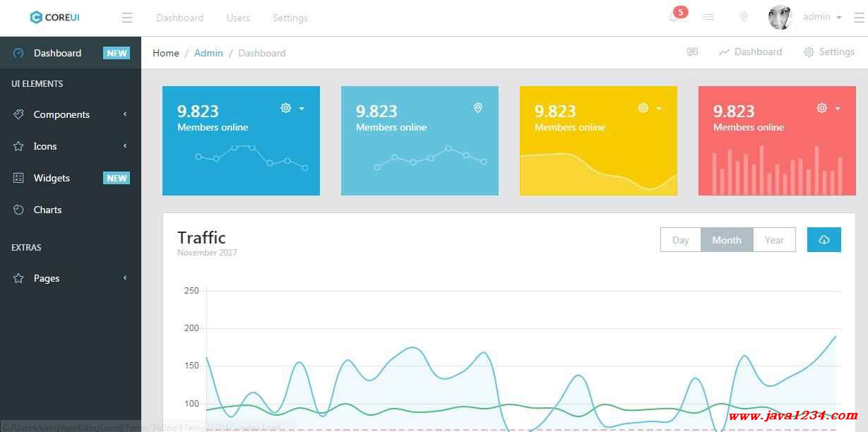Click the admin avatar picture

[780, 18]
